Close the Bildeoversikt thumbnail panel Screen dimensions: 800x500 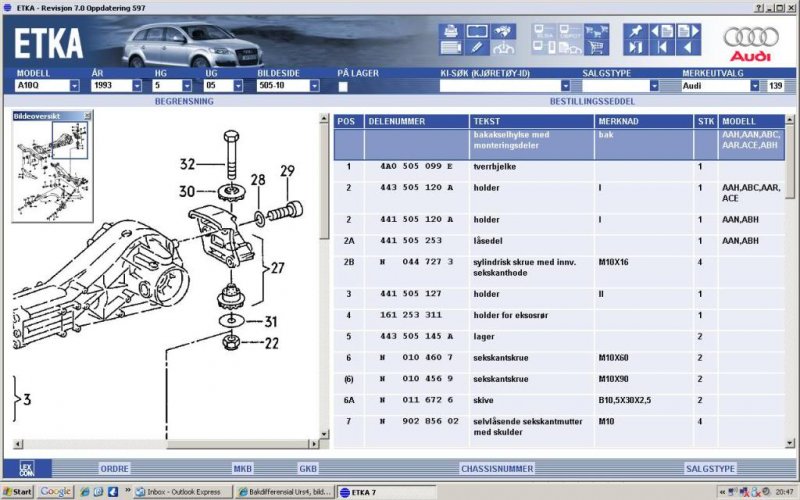tap(87, 116)
